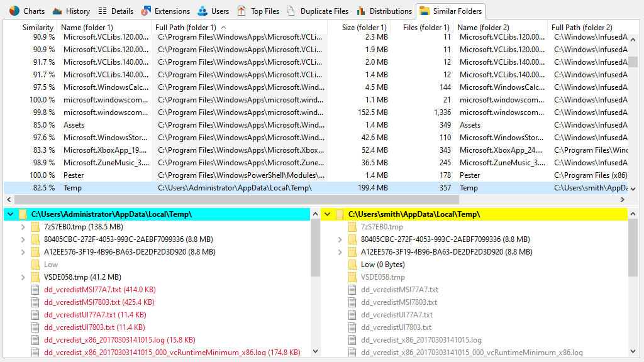Click the left tree pane's scrollbar thumb
Viewport: 644px width, 362px height.
[x=316, y=248]
